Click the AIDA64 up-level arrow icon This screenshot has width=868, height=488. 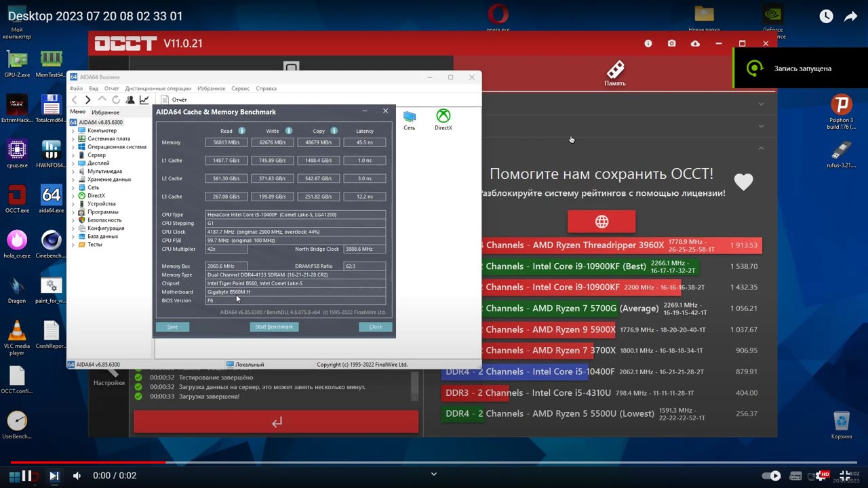(x=102, y=100)
